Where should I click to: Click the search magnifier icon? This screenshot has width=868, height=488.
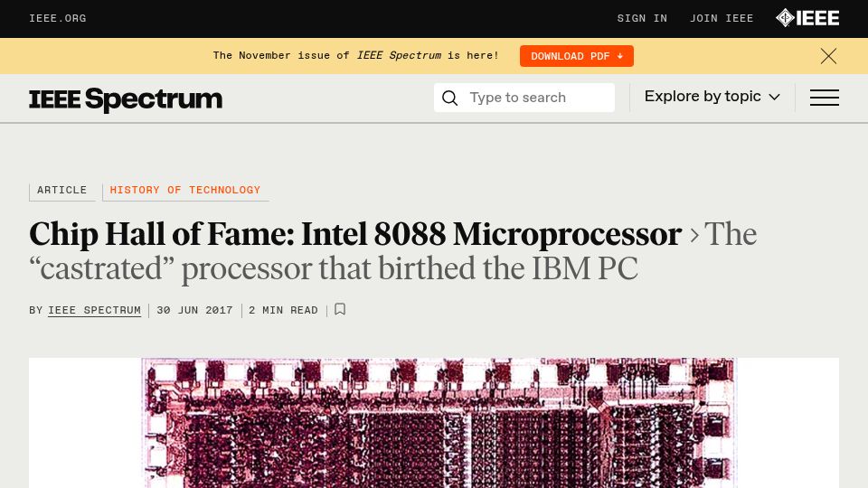[450, 98]
